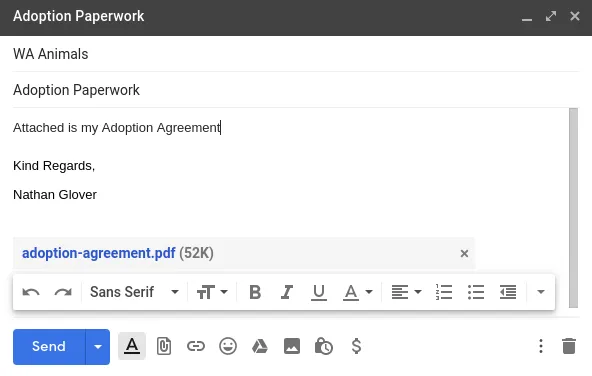This screenshot has height=376, width=592.
Task: Click the compose body scrollbar
Action: point(574,208)
